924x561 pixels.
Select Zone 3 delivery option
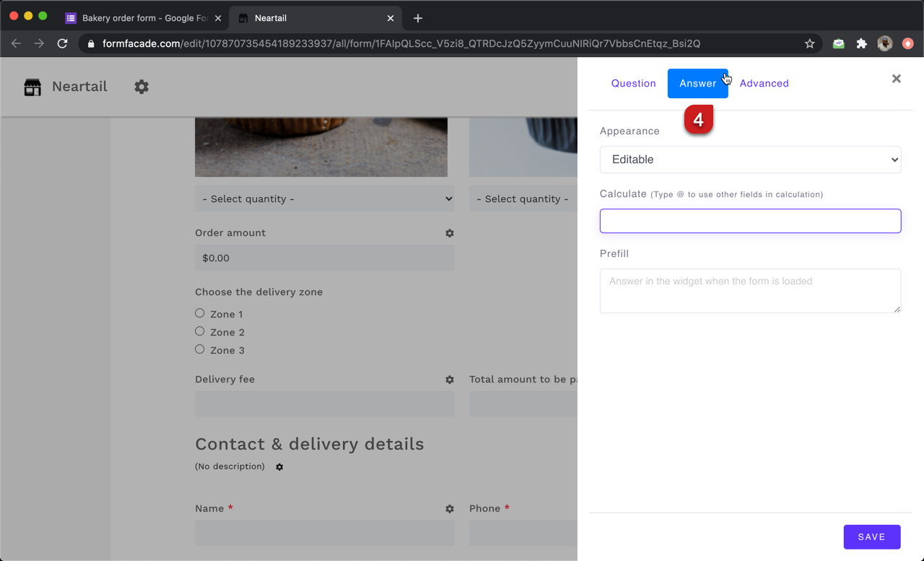click(x=199, y=349)
